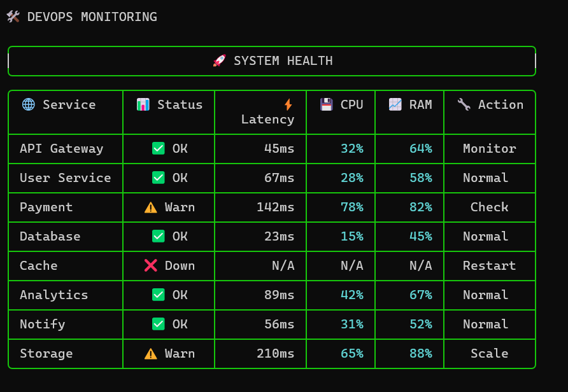Click the 210ms latency cell for Storage
Screen dimensions: 568x392
click(x=274, y=353)
